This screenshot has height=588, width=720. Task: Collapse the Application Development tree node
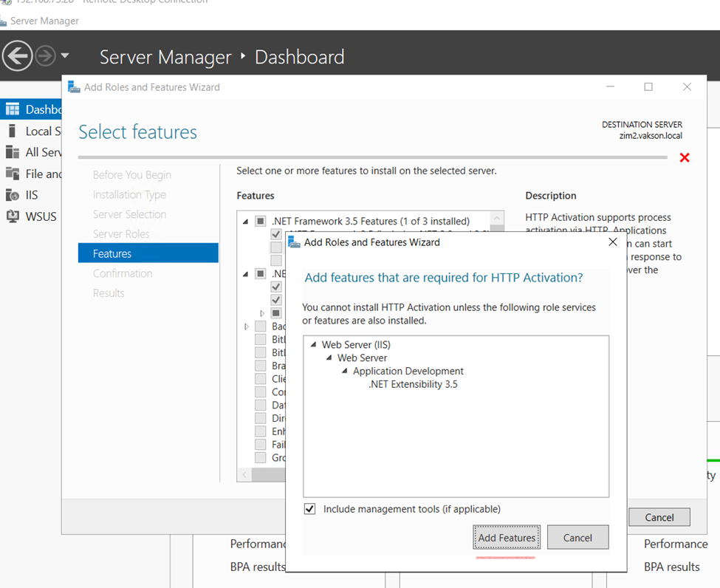(345, 372)
